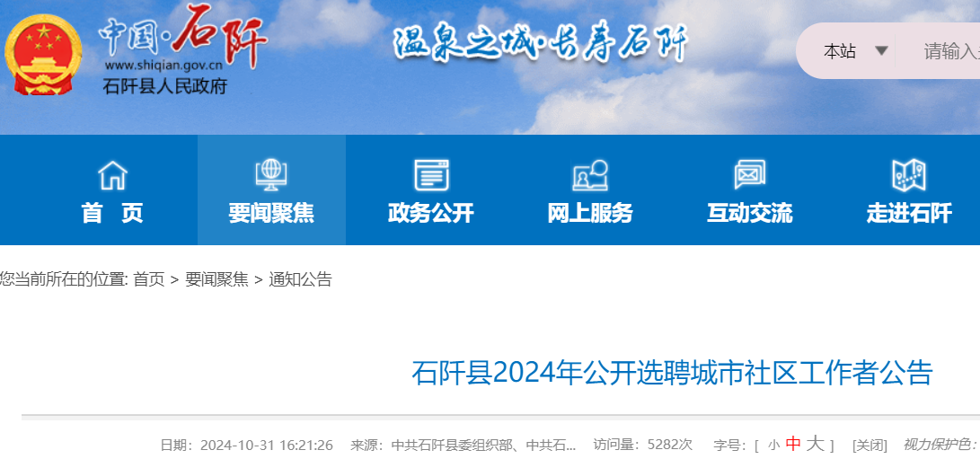The image size is (980, 459).
Task: Open the 互动交流 menu label
Action: coord(749,213)
